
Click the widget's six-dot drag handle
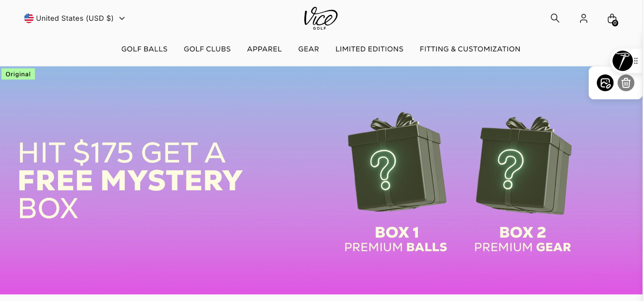636,61
